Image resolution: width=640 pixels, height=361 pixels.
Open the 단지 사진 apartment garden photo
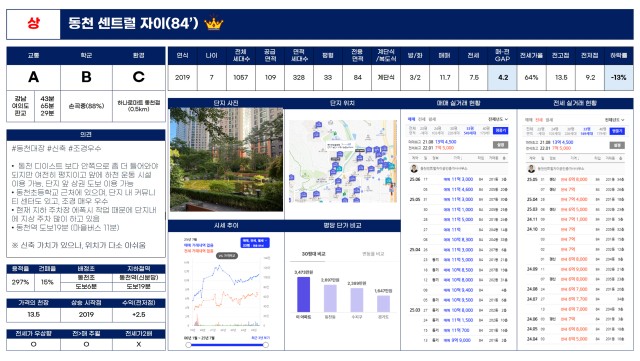tap(227, 160)
